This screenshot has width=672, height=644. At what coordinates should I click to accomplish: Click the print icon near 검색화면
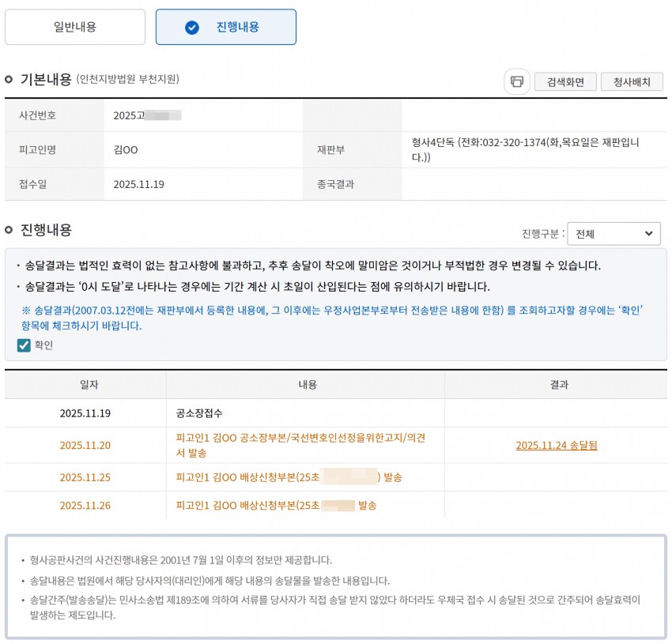[517, 81]
